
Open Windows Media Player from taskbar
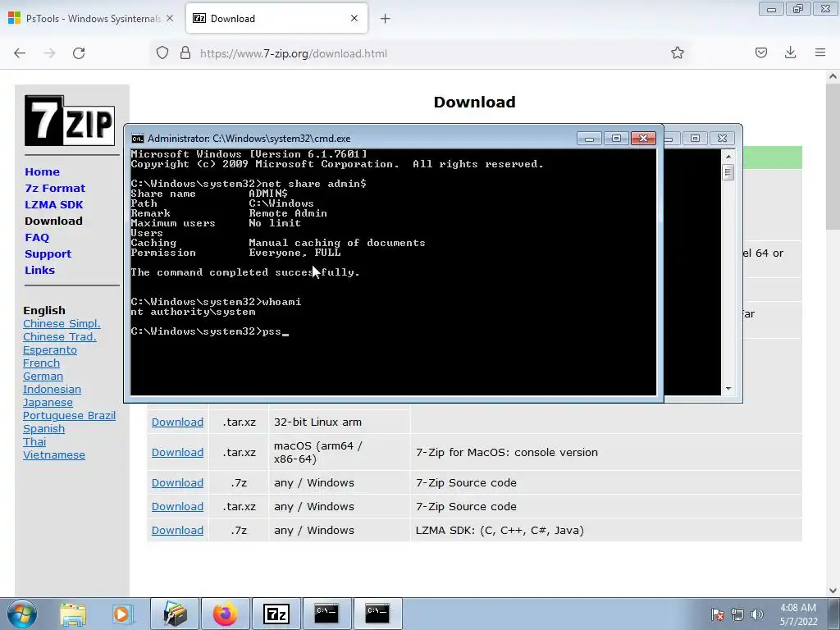121,614
